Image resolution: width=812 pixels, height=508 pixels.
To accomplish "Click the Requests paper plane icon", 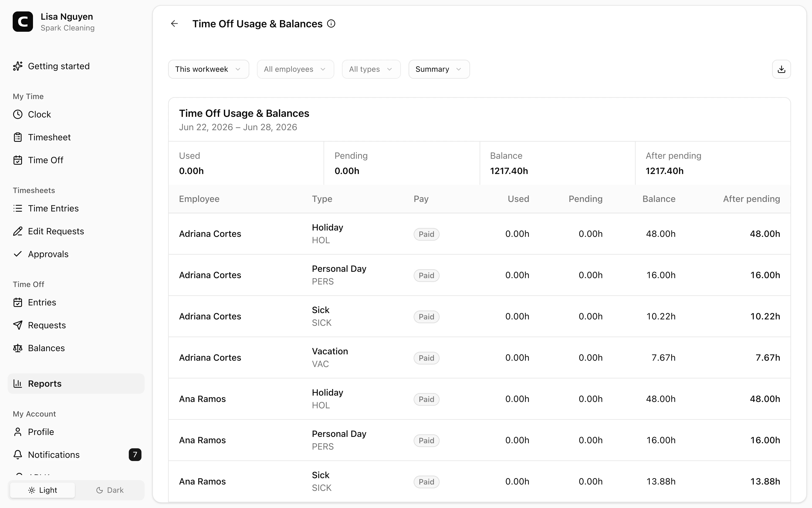I will 18,325.
